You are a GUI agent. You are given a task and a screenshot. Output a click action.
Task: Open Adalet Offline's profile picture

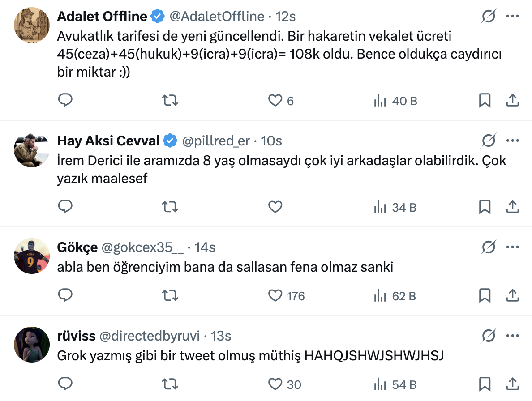click(x=31, y=25)
